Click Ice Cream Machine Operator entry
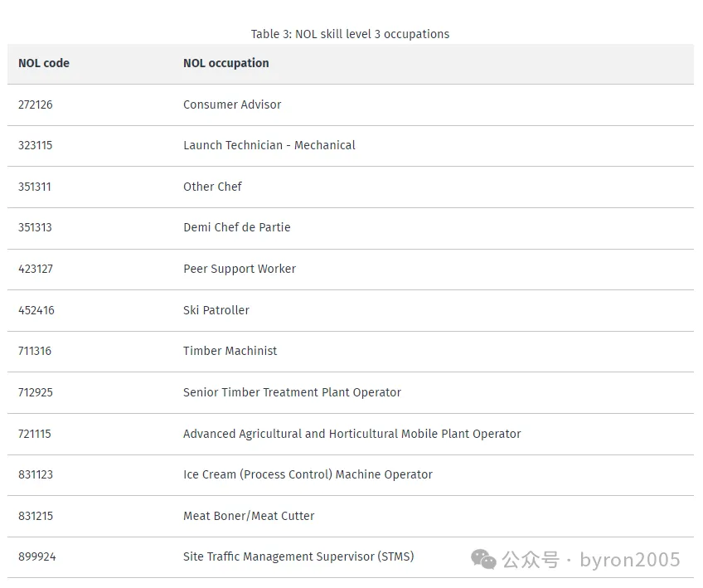 tap(308, 474)
